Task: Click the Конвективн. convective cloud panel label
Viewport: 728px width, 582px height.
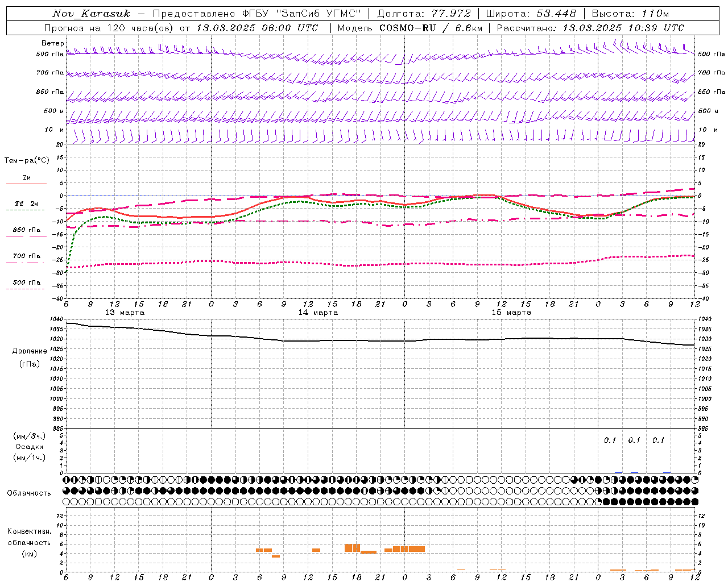Action: click(30, 531)
